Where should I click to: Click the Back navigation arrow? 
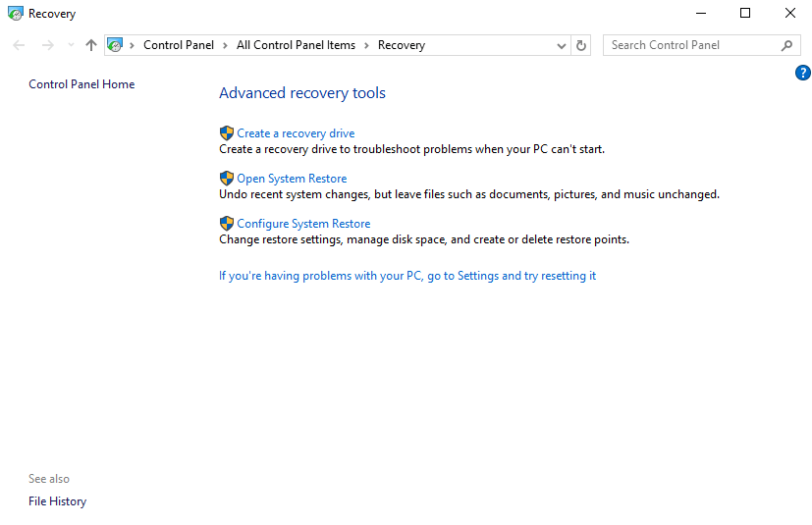tap(20, 45)
